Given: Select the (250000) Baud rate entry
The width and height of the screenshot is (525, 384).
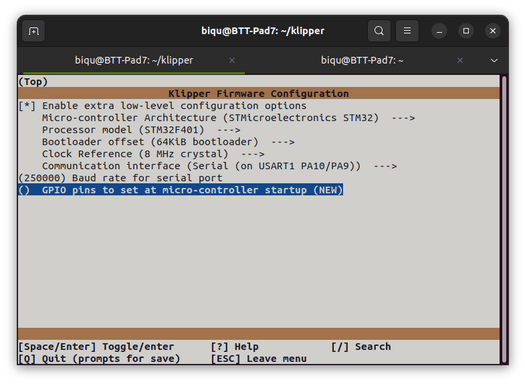Looking at the screenshot, I should pyautogui.click(x=121, y=178).
